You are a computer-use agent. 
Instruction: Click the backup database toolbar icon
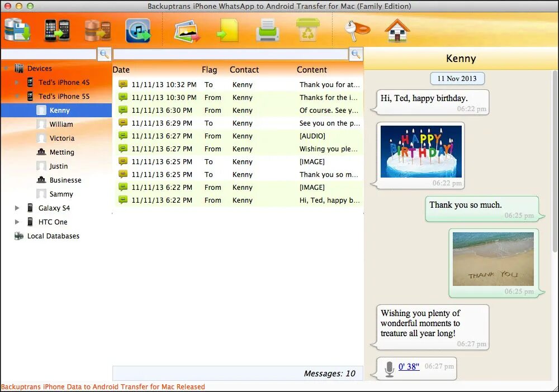[x=17, y=30]
